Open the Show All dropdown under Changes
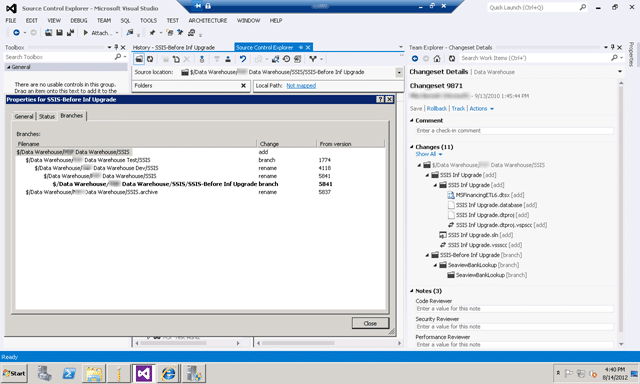The height and width of the screenshot is (384, 640). [429, 154]
